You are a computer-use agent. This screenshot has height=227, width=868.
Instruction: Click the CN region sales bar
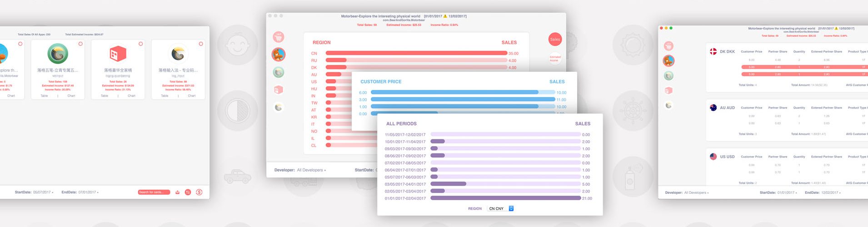[416, 53]
